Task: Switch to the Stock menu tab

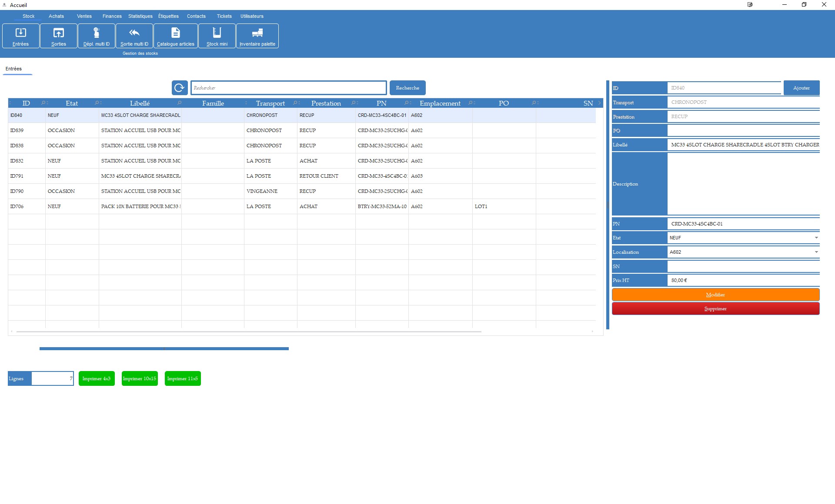Action: [29, 16]
